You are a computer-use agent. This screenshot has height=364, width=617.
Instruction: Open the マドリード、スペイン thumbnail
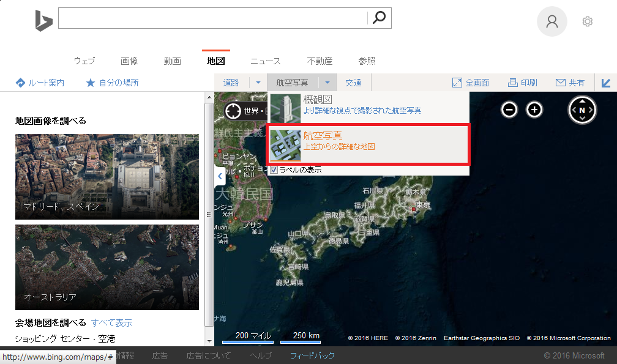click(x=107, y=177)
